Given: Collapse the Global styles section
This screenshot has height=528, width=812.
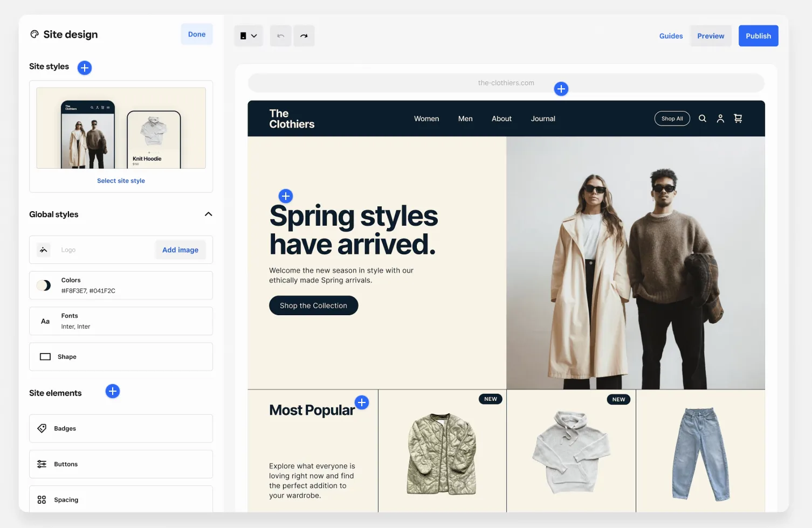Looking at the screenshot, I should click(208, 214).
